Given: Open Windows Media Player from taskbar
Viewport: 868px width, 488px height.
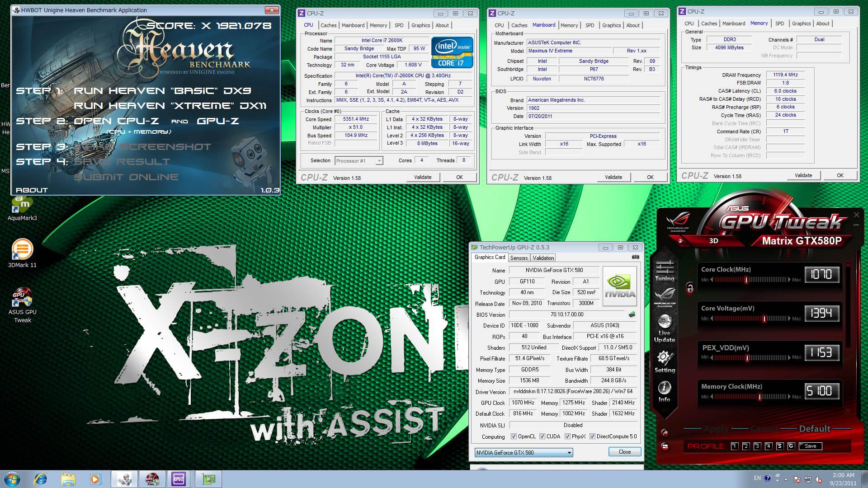Looking at the screenshot, I should [95, 479].
